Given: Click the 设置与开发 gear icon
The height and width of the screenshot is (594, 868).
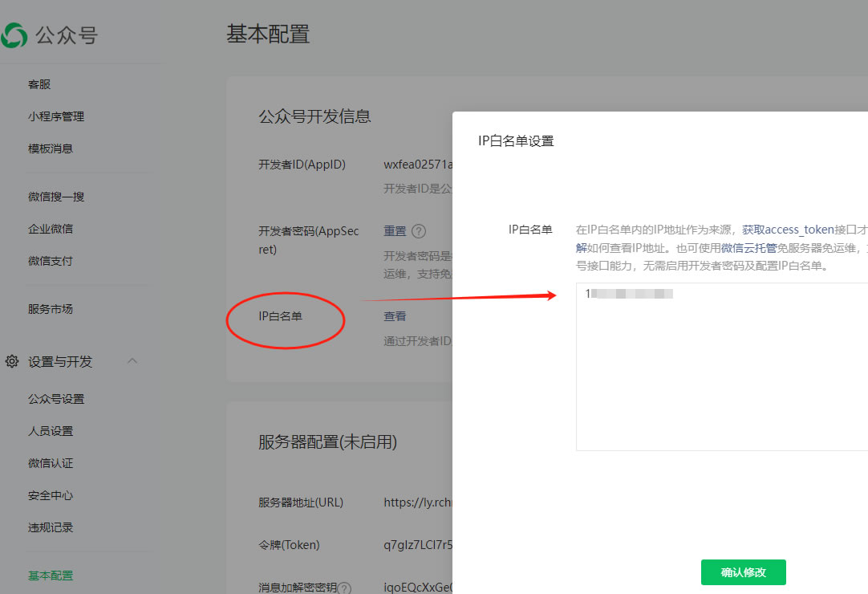Looking at the screenshot, I should tap(11, 362).
